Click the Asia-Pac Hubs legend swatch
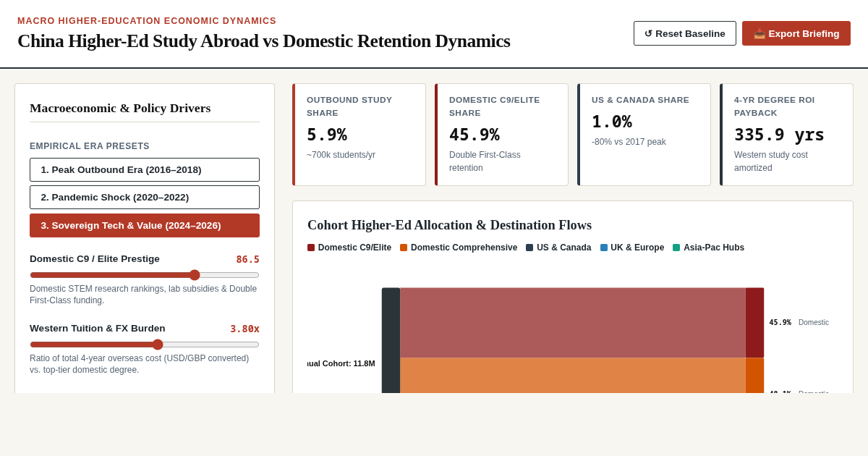 point(676,248)
